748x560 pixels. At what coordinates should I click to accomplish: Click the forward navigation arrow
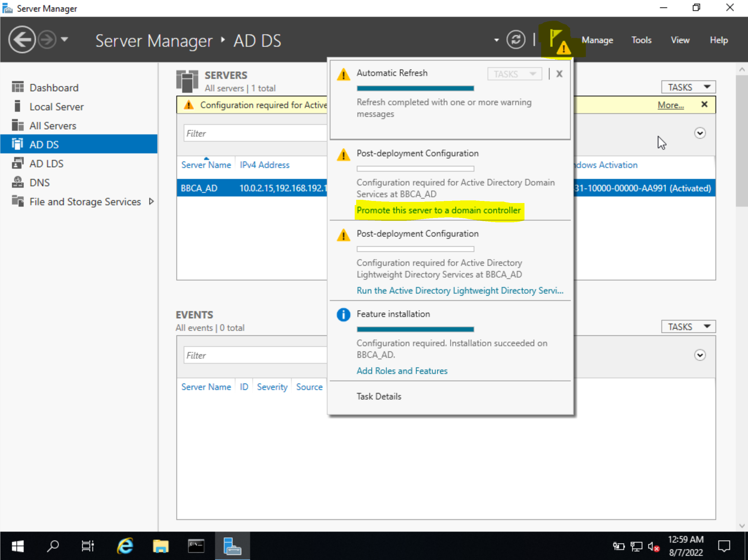(x=47, y=40)
